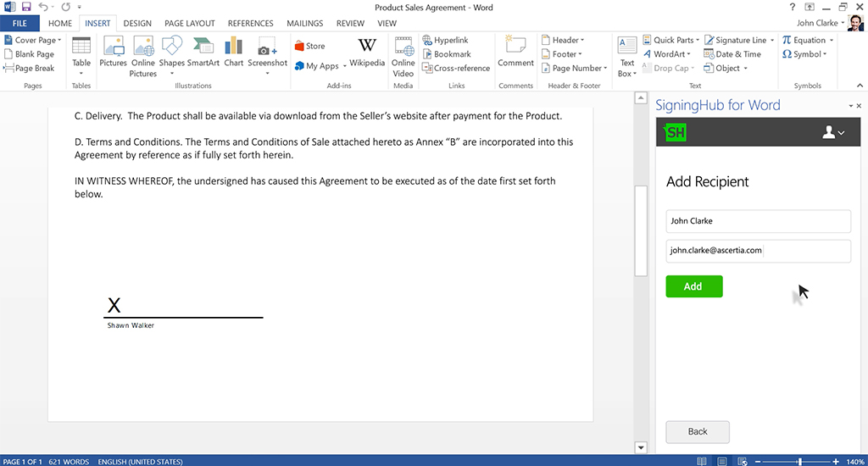This screenshot has height=466, width=868.
Task: Adjust the zoom slider handle
Action: coord(799,461)
